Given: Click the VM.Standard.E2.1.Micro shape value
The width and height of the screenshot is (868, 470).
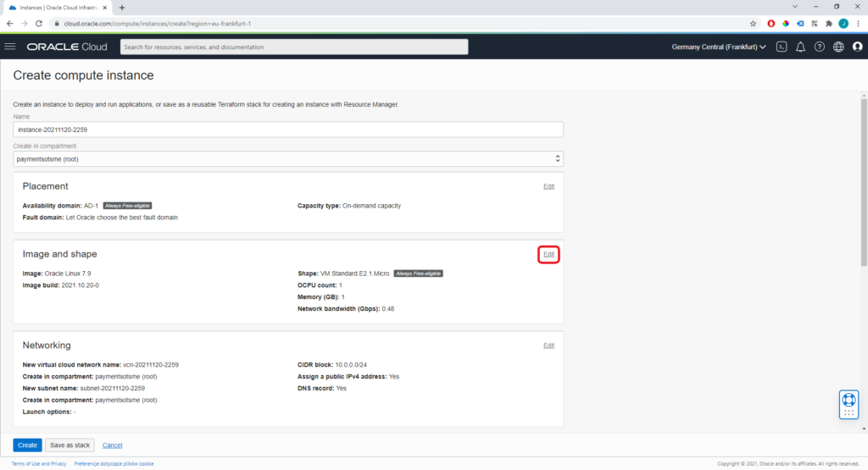Looking at the screenshot, I should (x=355, y=274).
